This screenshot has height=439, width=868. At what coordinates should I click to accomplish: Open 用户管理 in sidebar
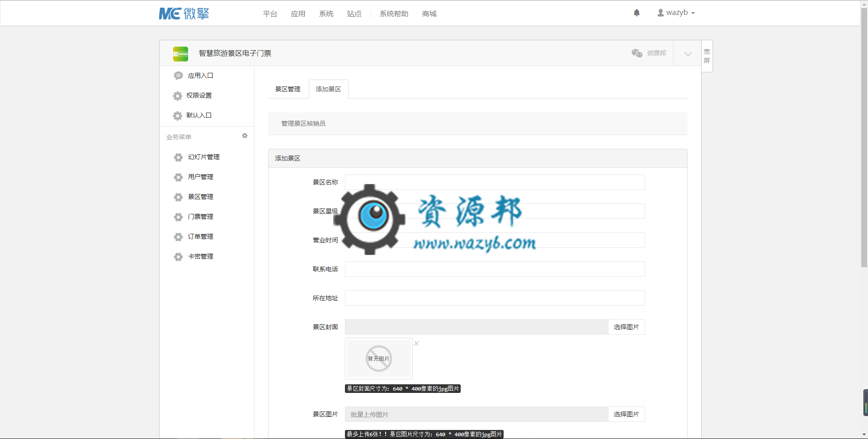coord(201,177)
